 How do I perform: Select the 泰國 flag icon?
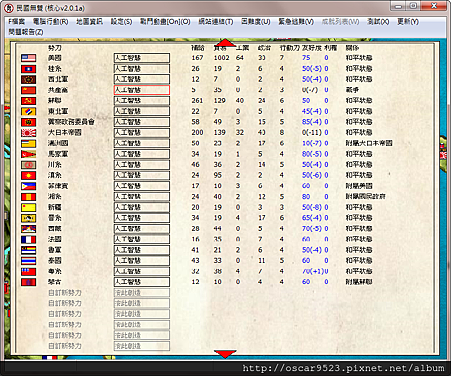point(28,261)
